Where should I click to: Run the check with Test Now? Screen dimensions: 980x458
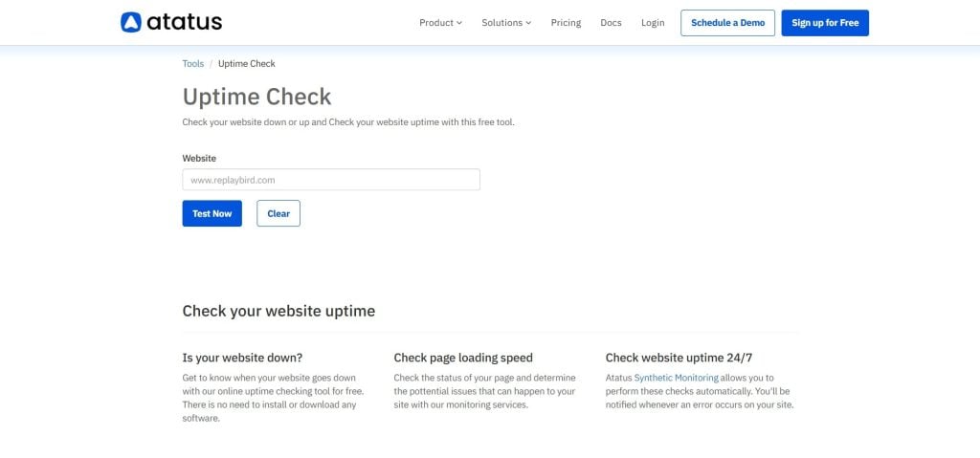point(212,213)
